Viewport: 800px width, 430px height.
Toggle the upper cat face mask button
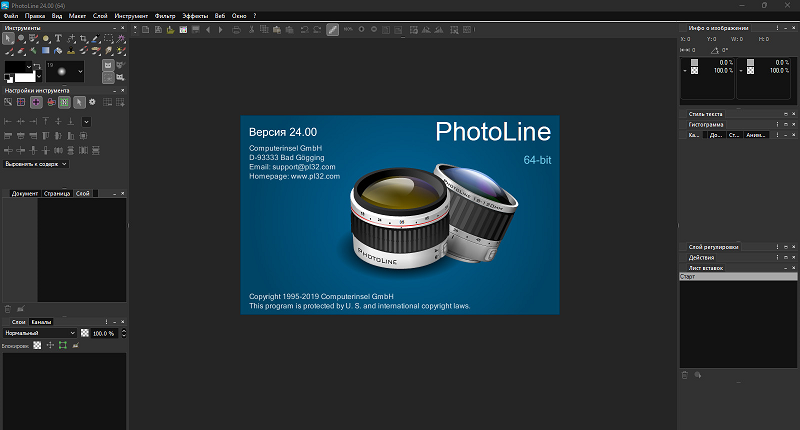tap(108, 65)
